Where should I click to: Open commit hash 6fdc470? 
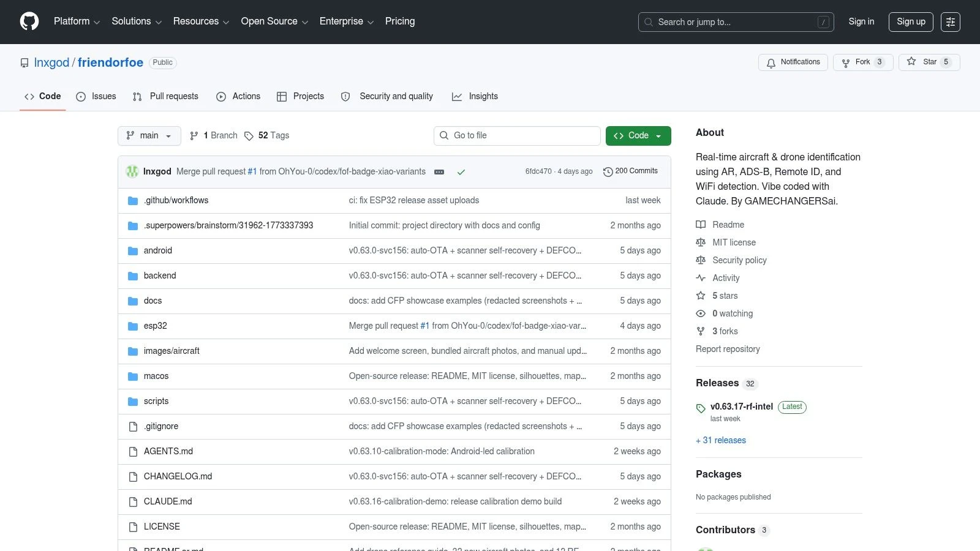click(538, 172)
